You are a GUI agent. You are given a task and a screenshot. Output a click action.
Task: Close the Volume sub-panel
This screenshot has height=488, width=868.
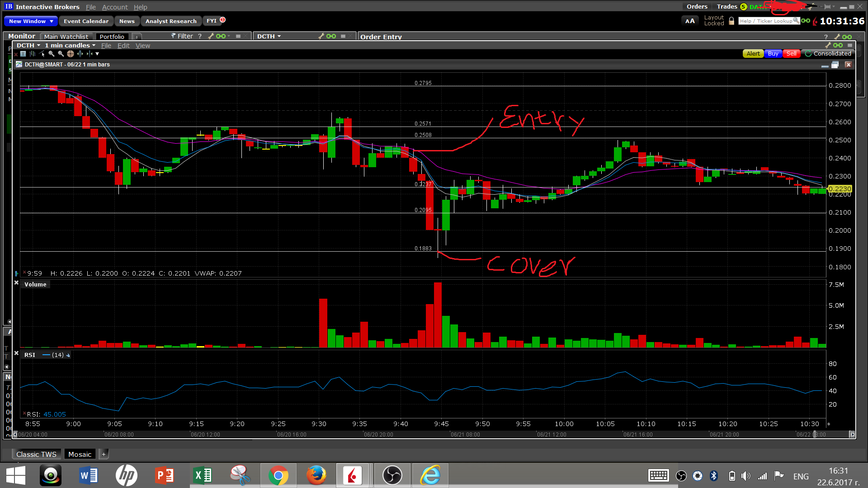point(16,283)
